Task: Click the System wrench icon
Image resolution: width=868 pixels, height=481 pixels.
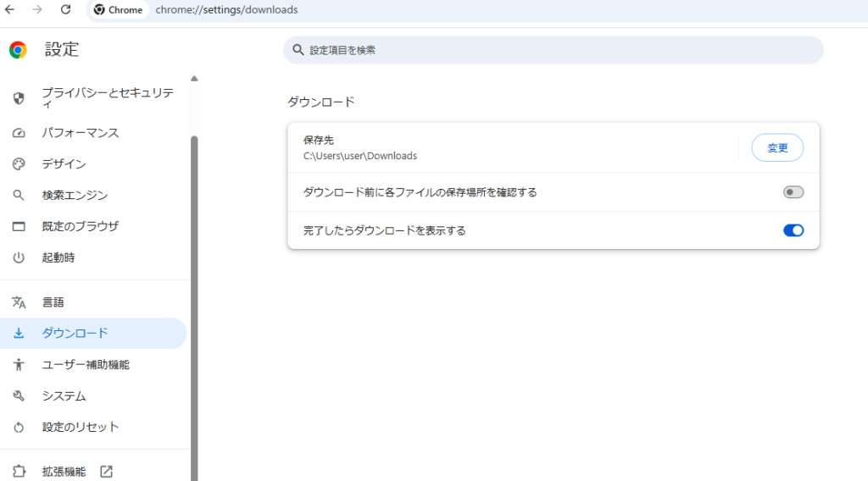Action: [x=19, y=396]
